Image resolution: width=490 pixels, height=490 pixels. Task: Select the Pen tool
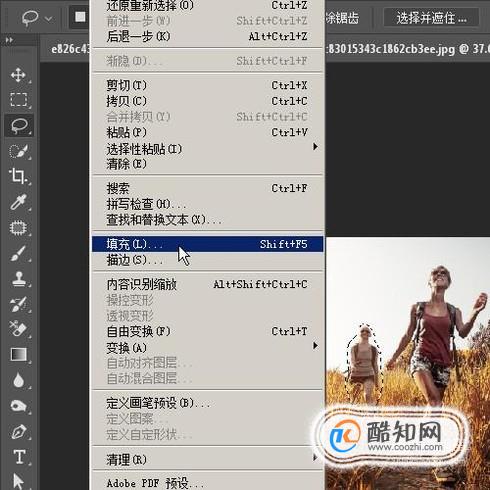click(x=18, y=431)
